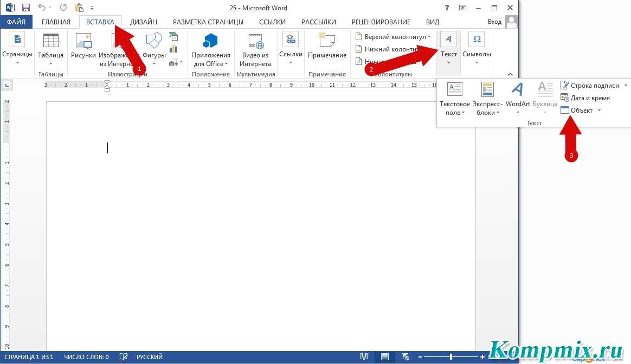Switch to Web Layout view
Screen dimensions: 631x364
[405, 357]
